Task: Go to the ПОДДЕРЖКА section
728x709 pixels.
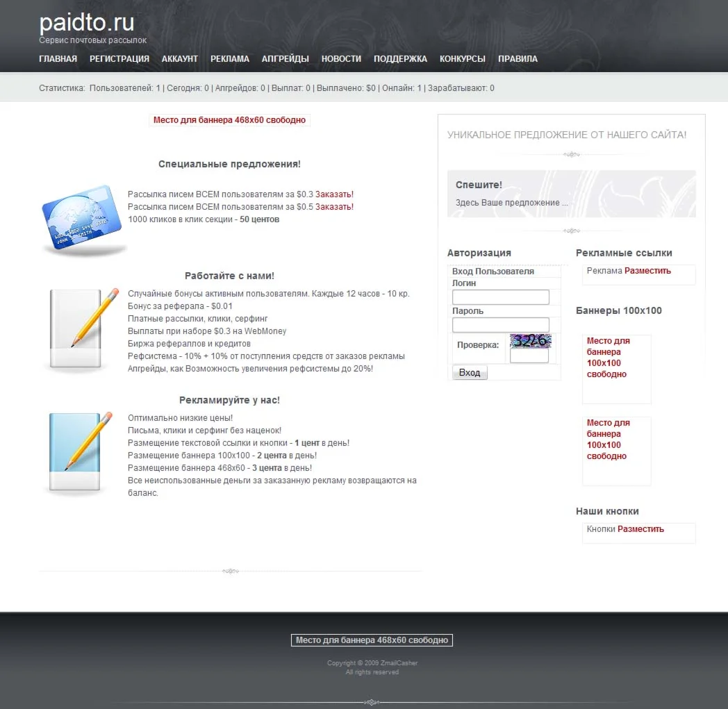Action: point(400,59)
